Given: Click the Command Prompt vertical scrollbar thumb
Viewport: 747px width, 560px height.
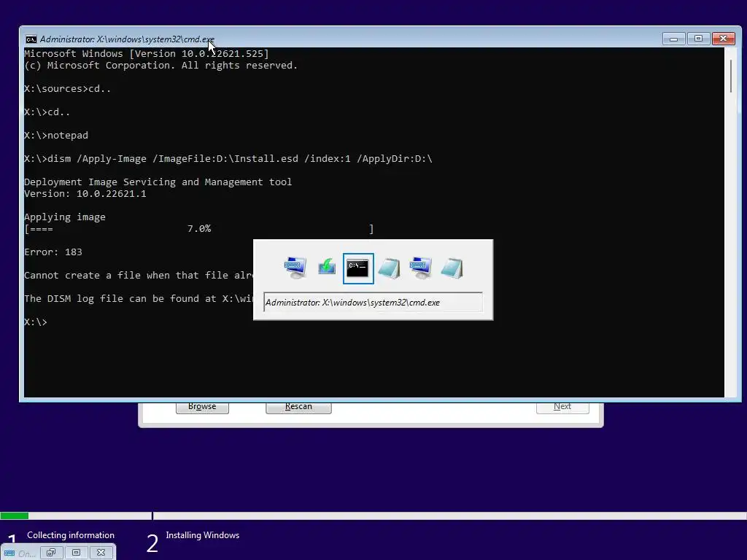Looking at the screenshot, I should (731, 76).
